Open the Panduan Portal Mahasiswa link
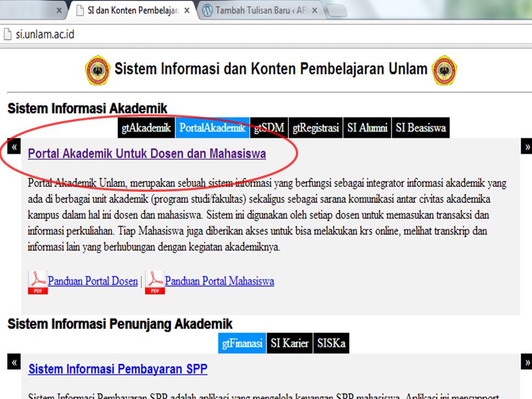Viewport: 532px width, 399px height. [x=219, y=281]
